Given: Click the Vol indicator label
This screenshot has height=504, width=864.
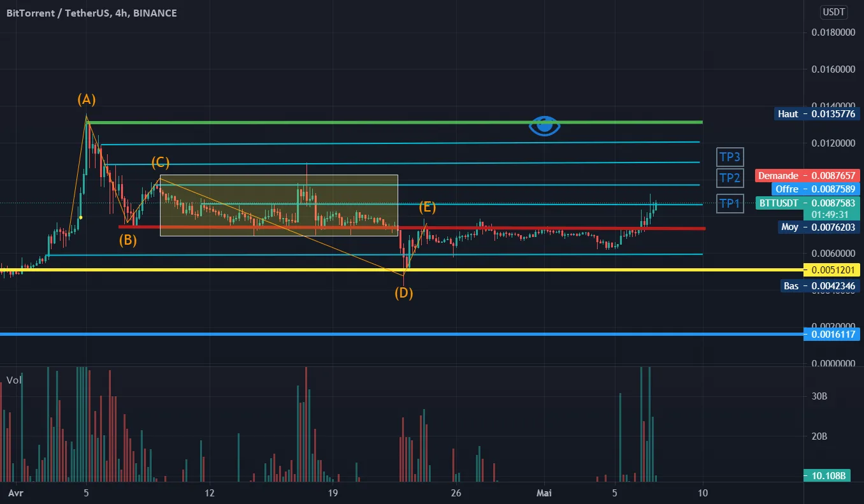Looking at the screenshot, I should coord(13,380).
